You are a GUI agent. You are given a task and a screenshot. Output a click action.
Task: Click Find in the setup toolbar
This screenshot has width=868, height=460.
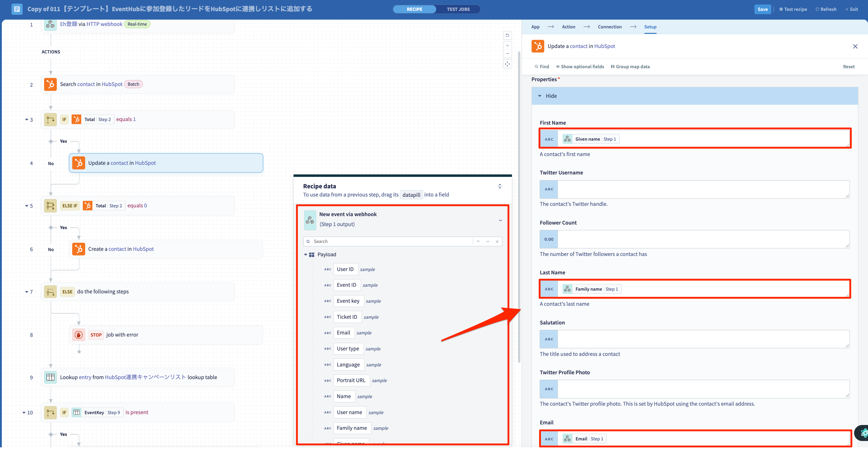542,67
